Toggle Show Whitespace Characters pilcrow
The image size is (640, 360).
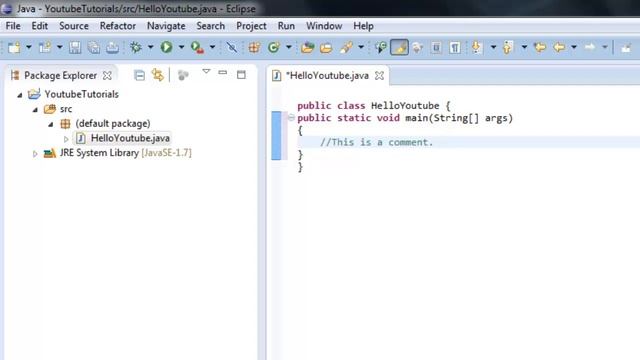455,48
